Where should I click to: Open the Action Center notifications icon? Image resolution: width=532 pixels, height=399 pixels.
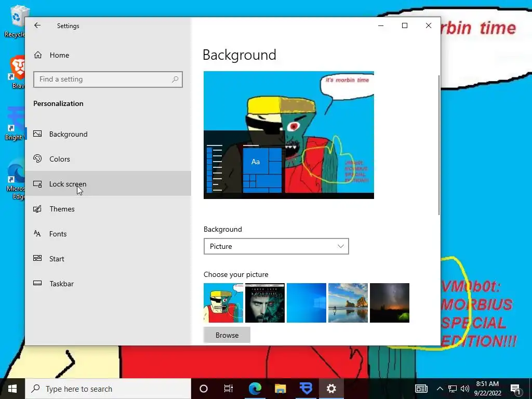(x=515, y=389)
